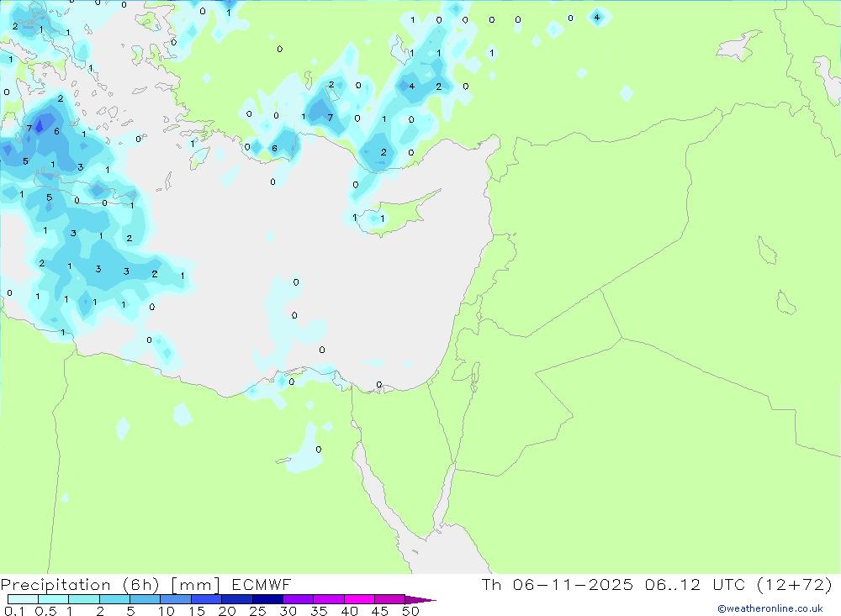Screen dimensions: 841x616
Task: Click legend scale label '25'
Action: tap(257, 611)
